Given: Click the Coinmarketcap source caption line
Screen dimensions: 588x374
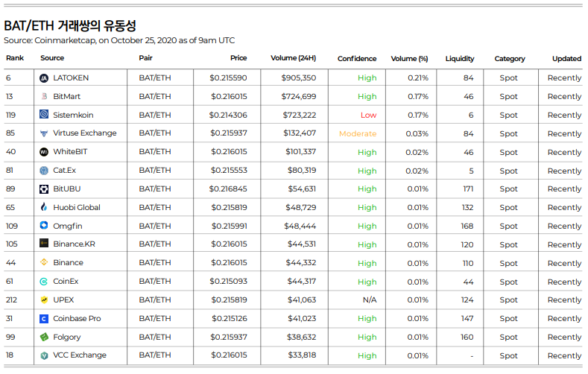Looking at the screenshot, I should click(x=119, y=40).
